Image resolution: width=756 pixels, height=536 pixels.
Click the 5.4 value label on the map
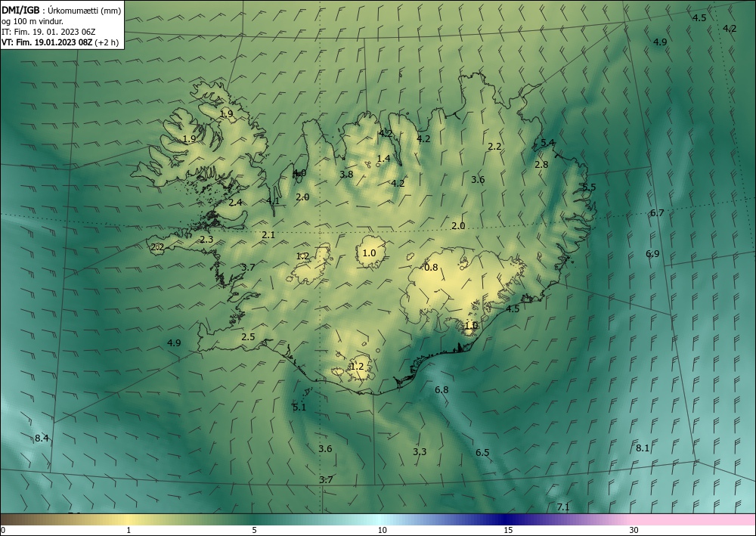(x=547, y=142)
